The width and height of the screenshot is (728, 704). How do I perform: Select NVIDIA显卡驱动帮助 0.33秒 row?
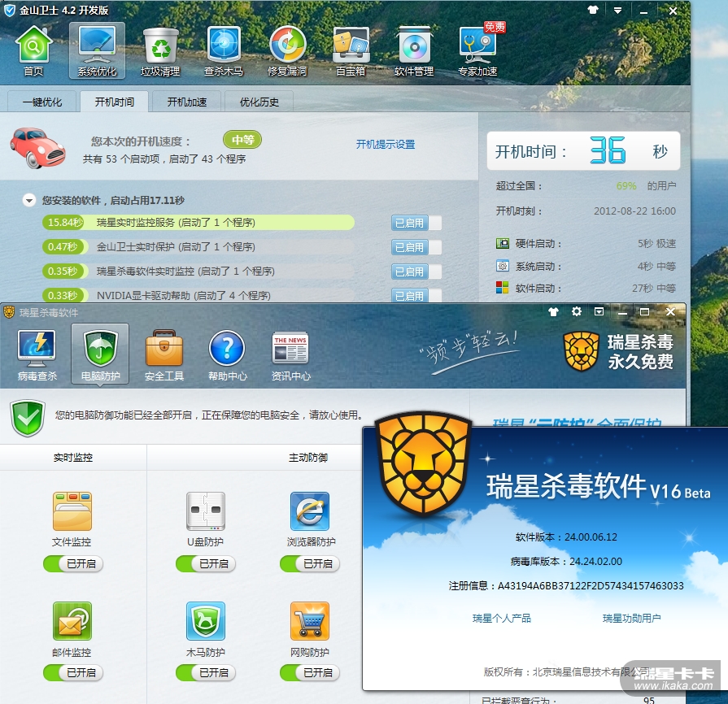198,294
